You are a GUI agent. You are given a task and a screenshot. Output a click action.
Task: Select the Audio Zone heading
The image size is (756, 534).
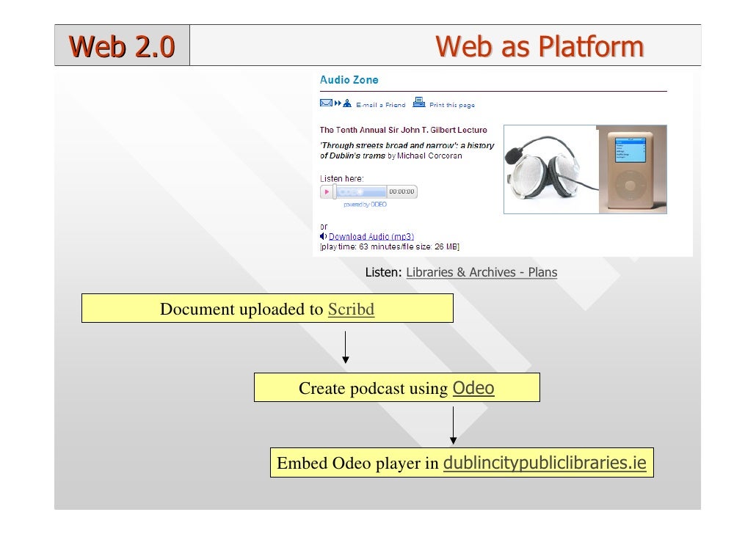(x=349, y=80)
